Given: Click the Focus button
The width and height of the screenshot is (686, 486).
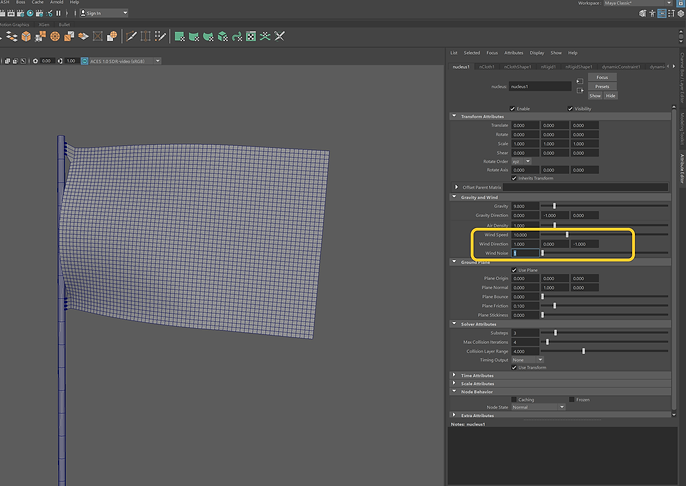Looking at the screenshot, I should point(602,77).
